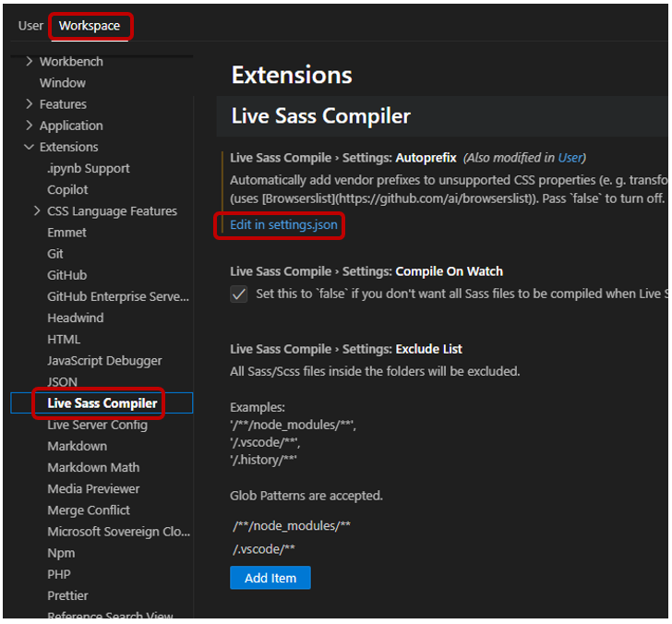The width and height of the screenshot is (672, 624).
Task: Select Headwind in the settings tree
Action: pyautogui.click(x=76, y=318)
